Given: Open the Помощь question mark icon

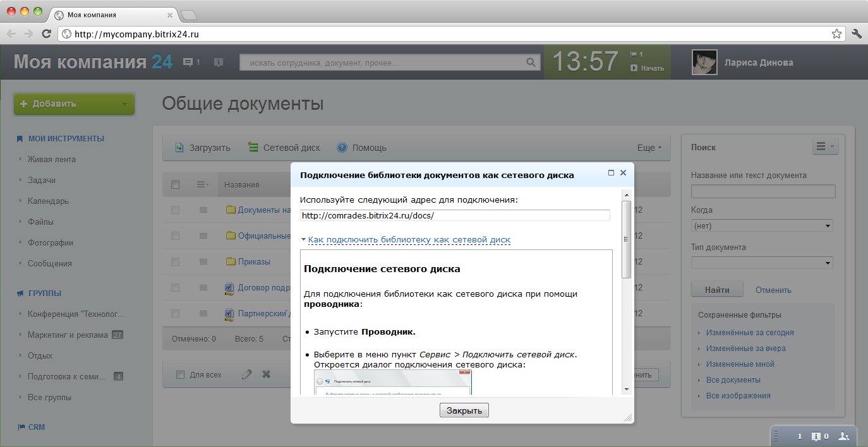Looking at the screenshot, I should click(x=342, y=148).
